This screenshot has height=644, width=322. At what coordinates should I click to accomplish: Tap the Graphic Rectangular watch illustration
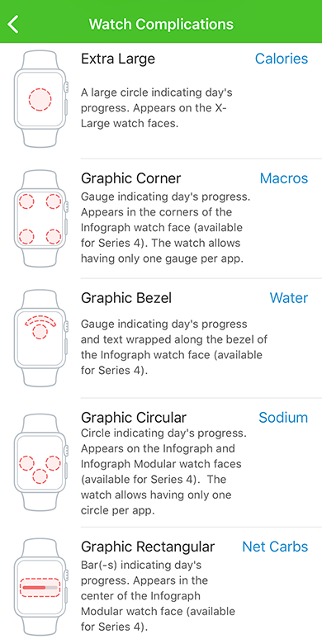(40, 588)
